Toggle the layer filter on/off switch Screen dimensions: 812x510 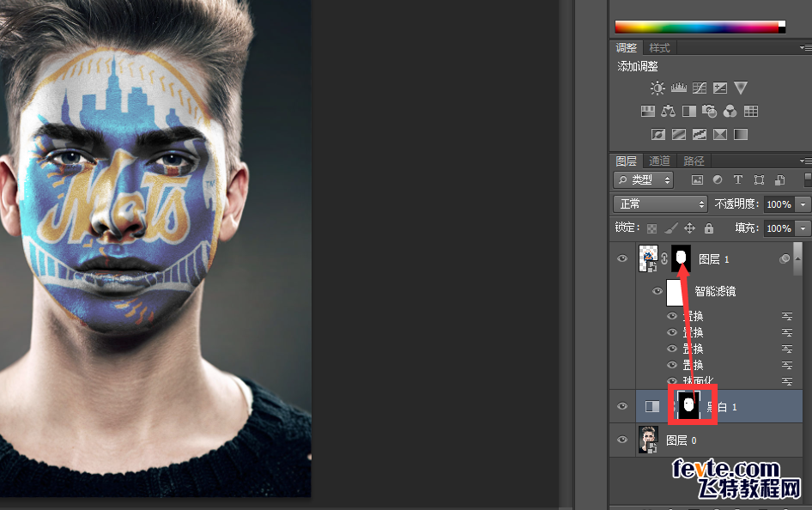click(x=808, y=179)
